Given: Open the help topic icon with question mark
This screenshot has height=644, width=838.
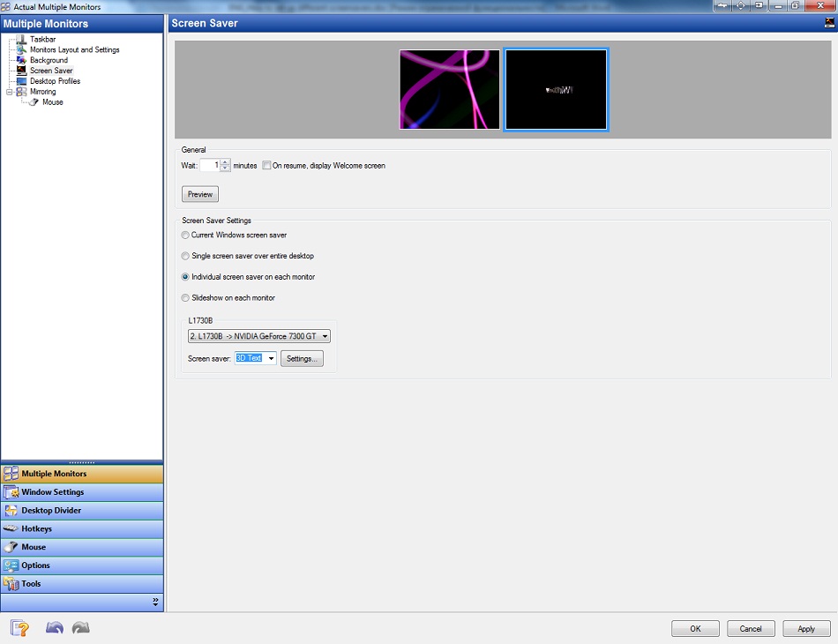Looking at the screenshot, I should tap(19, 628).
